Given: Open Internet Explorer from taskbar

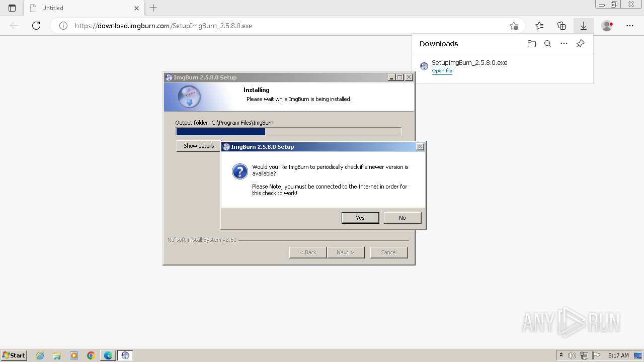Looking at the screenshot, I should tap(40, 355).
